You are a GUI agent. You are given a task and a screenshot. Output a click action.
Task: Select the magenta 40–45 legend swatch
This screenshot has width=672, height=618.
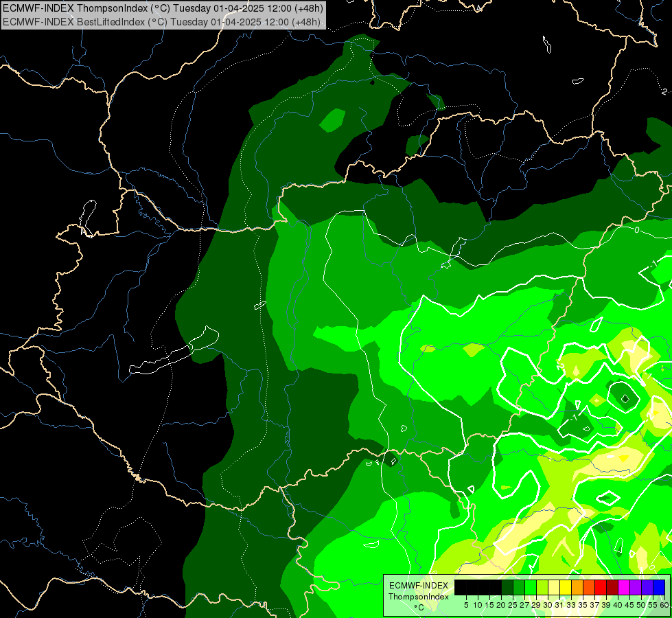tap(624, 587)
